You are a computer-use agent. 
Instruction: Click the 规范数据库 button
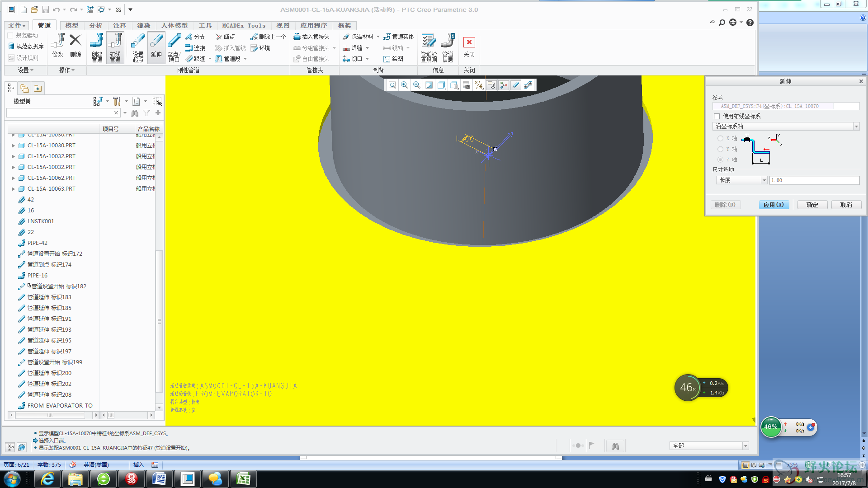pyautogui.click(x=26, y=46)
